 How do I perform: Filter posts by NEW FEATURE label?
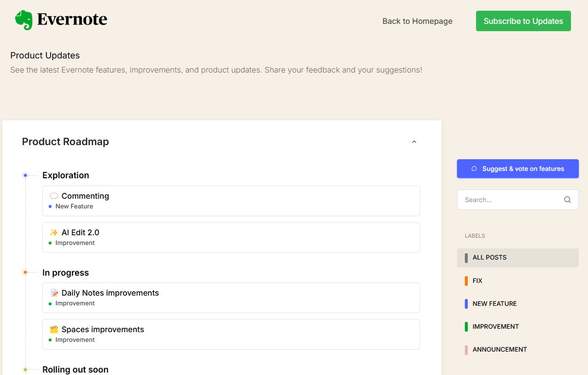[518, 303]
